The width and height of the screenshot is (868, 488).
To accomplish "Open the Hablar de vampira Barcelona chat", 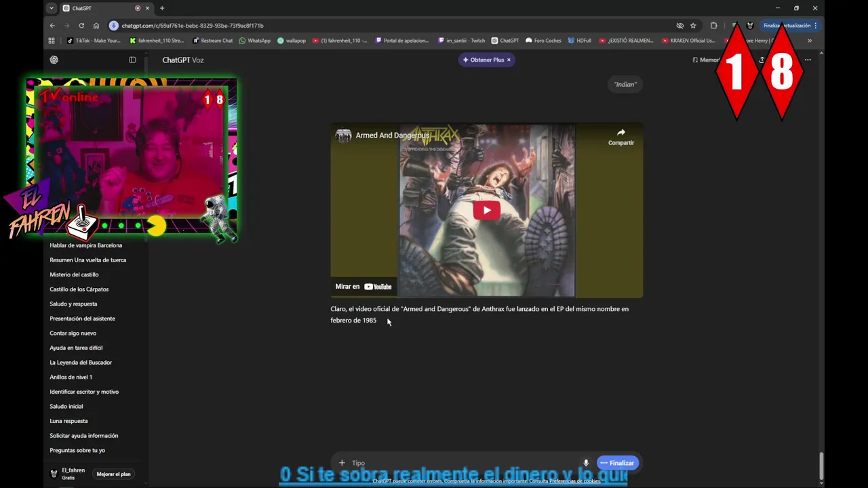I will 86,245.
